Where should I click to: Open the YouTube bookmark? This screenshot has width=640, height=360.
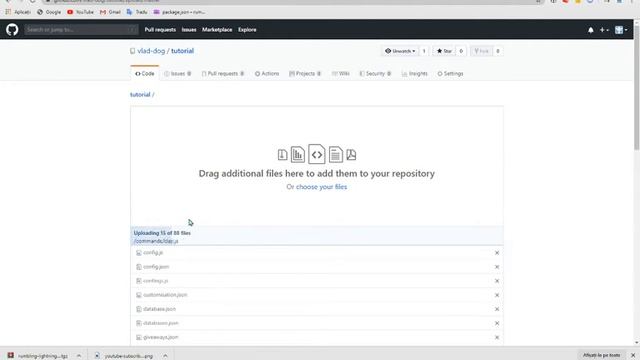(80, 12)
